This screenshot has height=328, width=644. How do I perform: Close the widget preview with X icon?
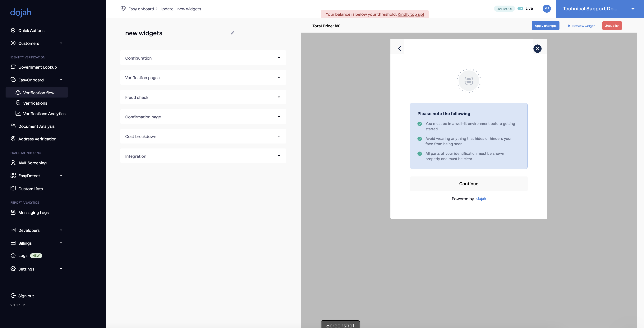537,49
